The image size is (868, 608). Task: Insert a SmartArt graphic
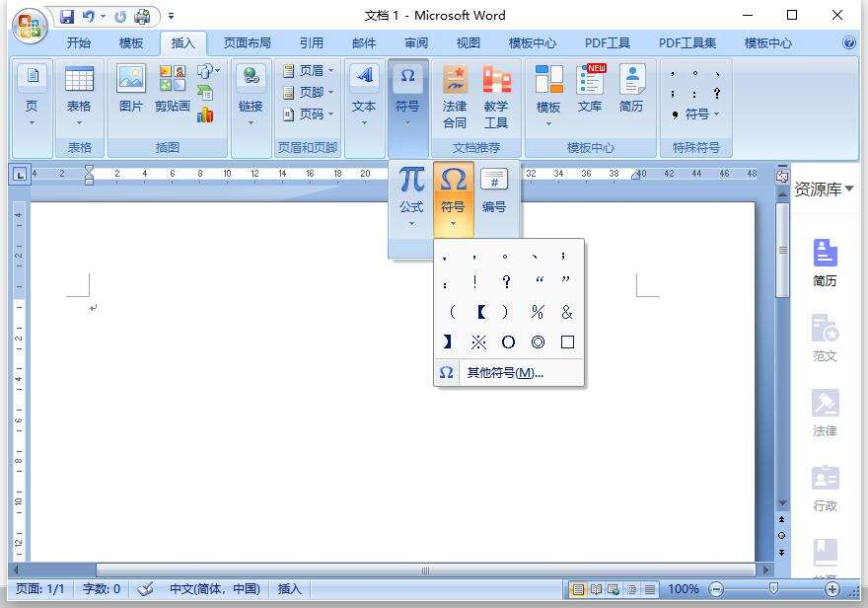tap(205, 93)
